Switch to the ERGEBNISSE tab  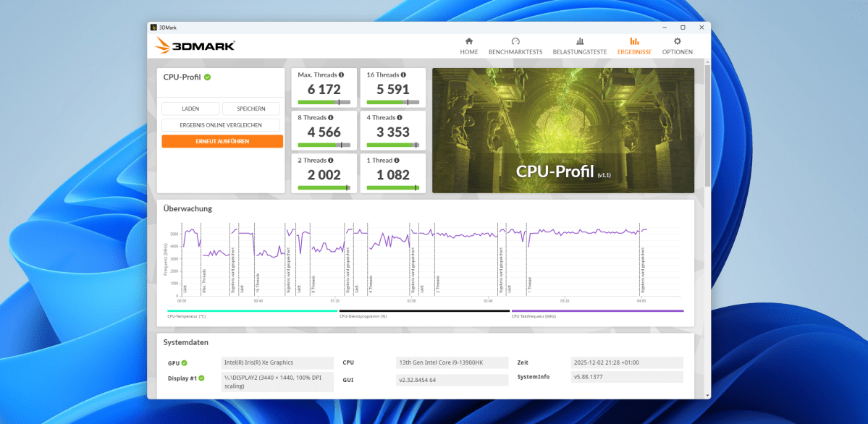point(633,51)
